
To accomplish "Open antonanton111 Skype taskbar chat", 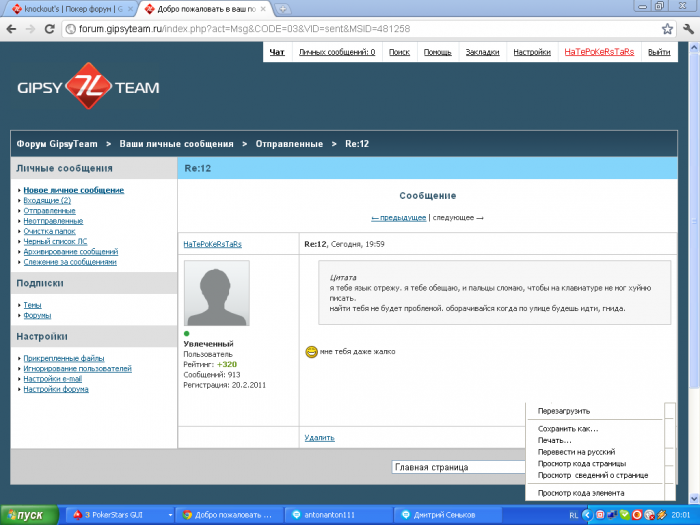I will pyautogui.click(x=339, y=515).
